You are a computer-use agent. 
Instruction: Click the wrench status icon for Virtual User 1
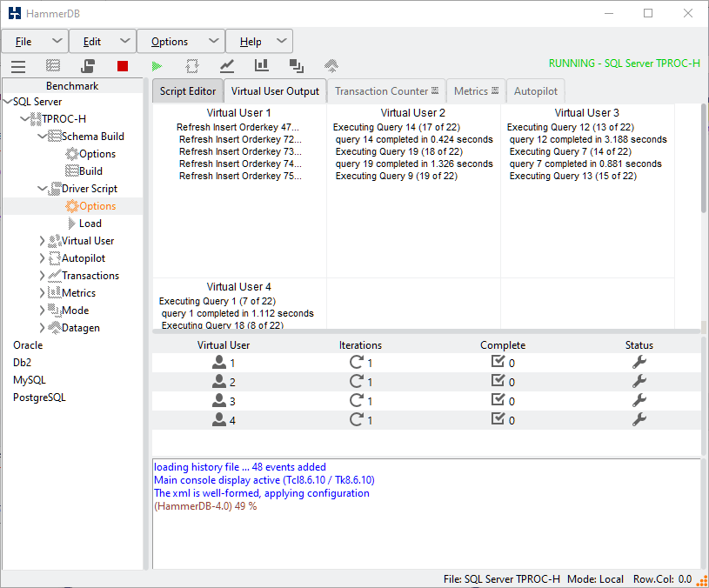point(639,362)
